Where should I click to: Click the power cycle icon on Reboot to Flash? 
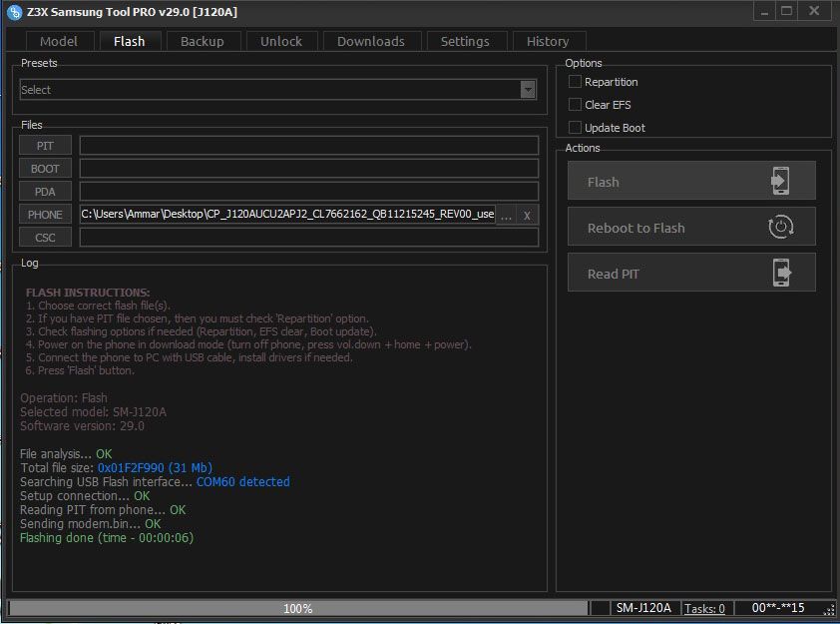click(780, 227)
